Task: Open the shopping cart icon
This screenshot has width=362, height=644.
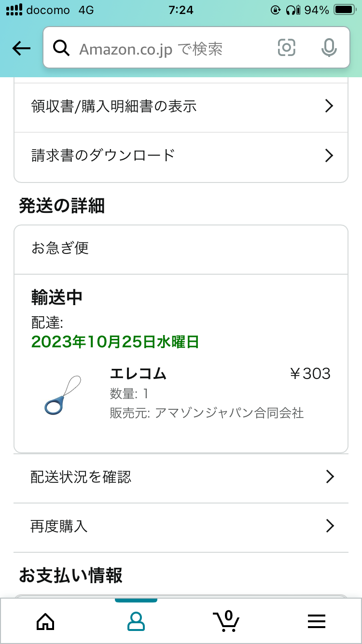Action: pos(226,621)
